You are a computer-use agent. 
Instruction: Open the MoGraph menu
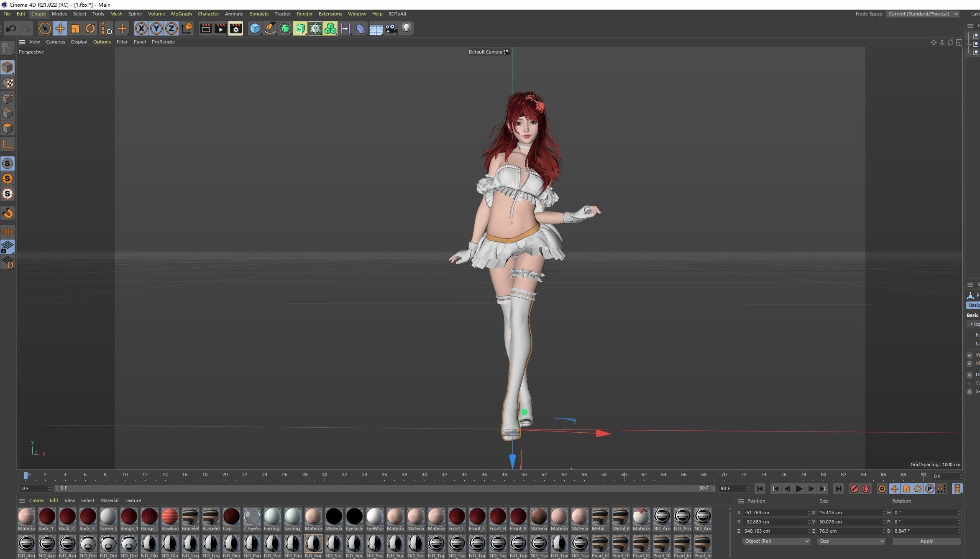(x=181, y=14)
